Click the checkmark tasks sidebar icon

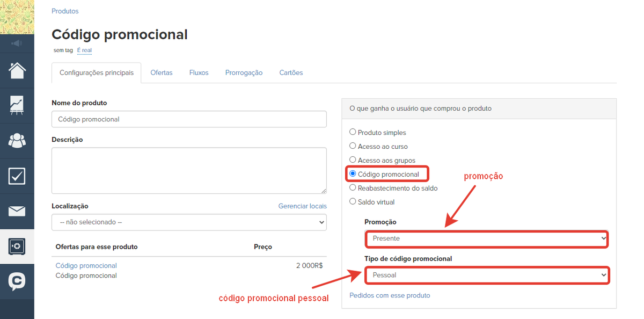[x=17, y=176]
